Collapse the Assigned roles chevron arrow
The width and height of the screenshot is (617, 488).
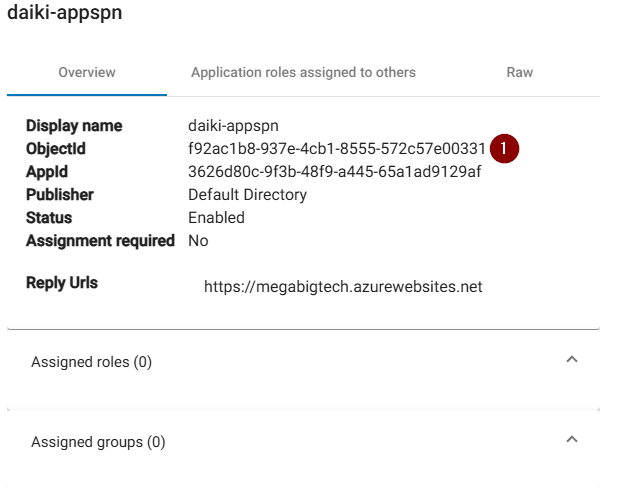click(572, 360)
